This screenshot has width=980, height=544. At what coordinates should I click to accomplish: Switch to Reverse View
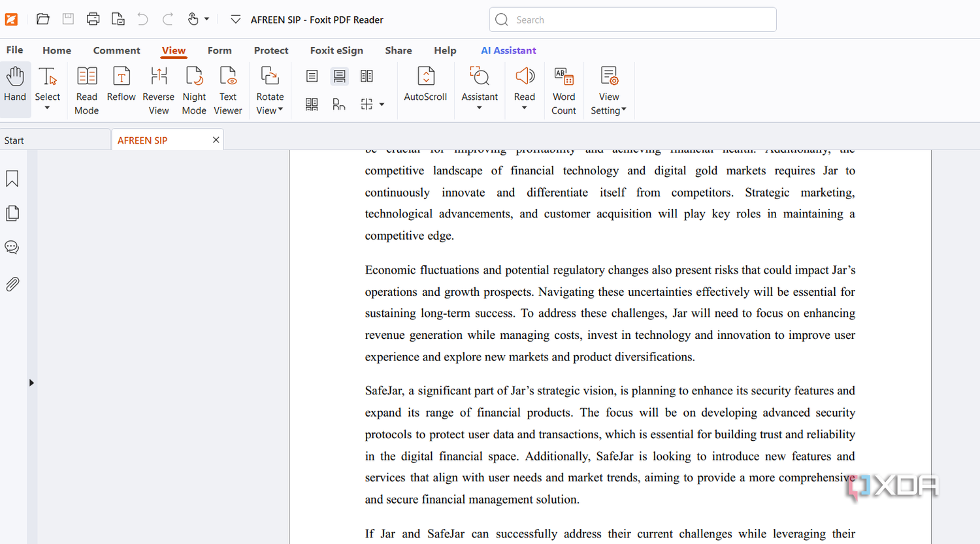click(x=158, y=90)
